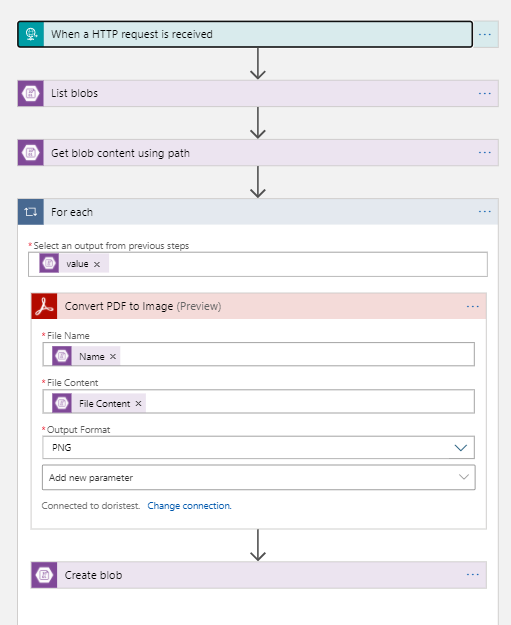The image size is (511, 625).
Task: Click the File Name label
Action: click(68, 336)
